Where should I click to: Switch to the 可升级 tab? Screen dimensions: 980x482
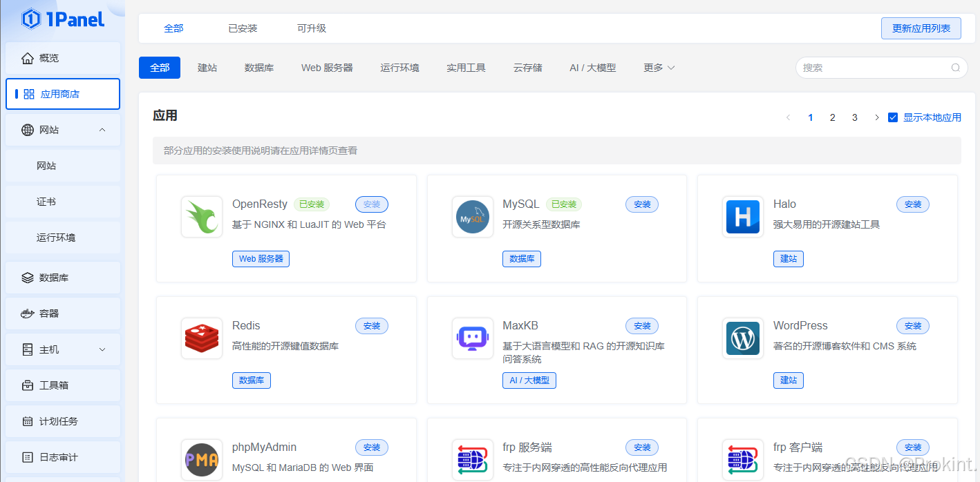pos(312,28)
